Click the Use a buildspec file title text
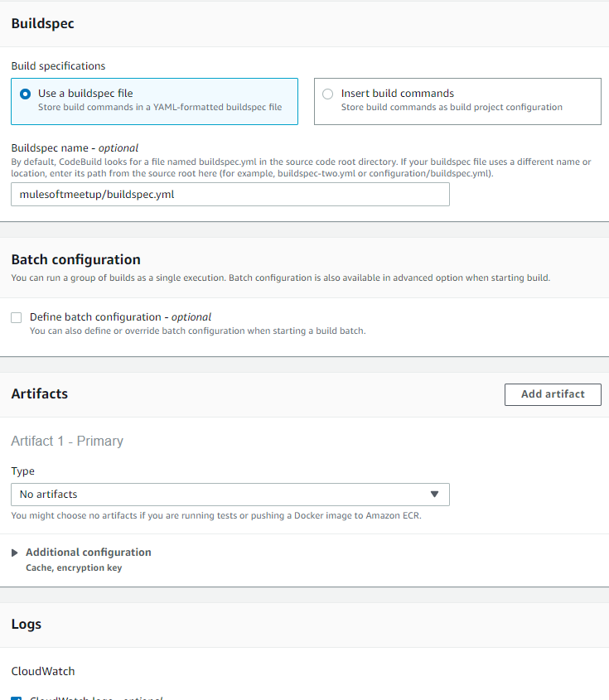The image size is (609, 700). (x=85, y=94)
